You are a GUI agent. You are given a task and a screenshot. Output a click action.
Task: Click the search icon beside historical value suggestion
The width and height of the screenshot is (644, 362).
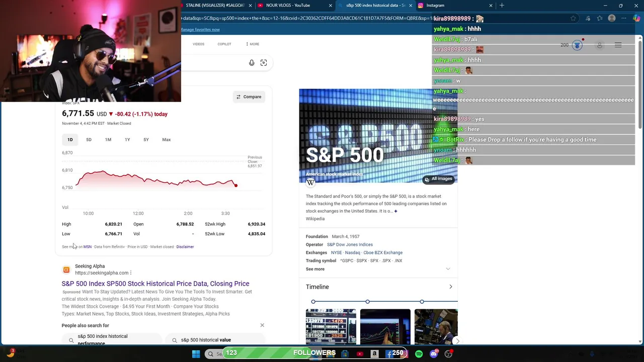(175, 340)
